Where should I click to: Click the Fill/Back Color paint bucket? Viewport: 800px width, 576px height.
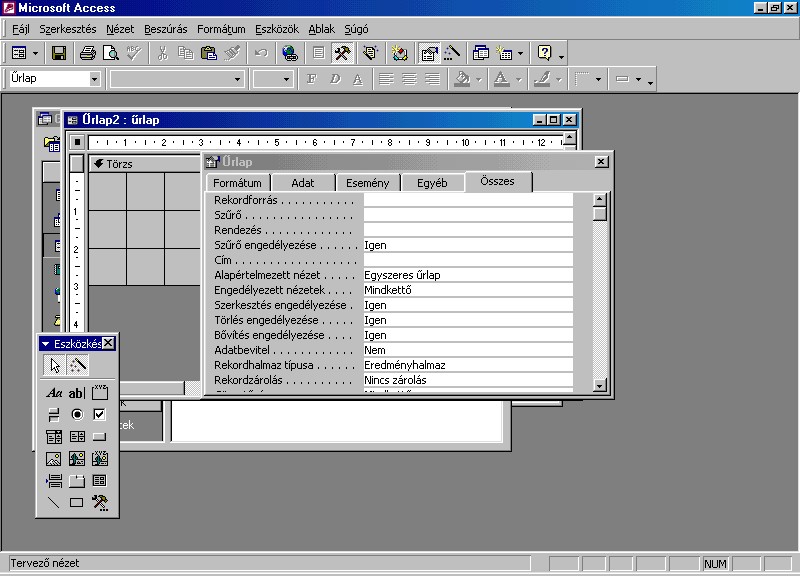click(x=461, y=79)
